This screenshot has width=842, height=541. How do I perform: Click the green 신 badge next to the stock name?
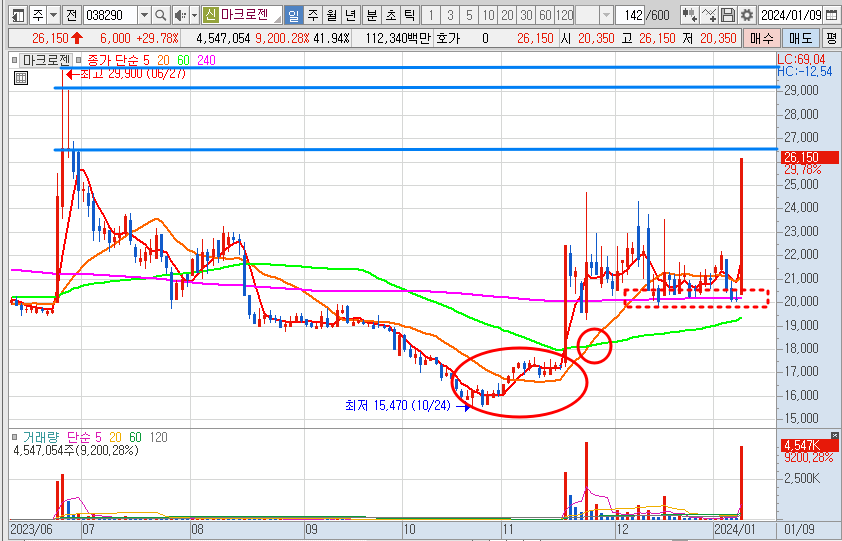[210, 15]
